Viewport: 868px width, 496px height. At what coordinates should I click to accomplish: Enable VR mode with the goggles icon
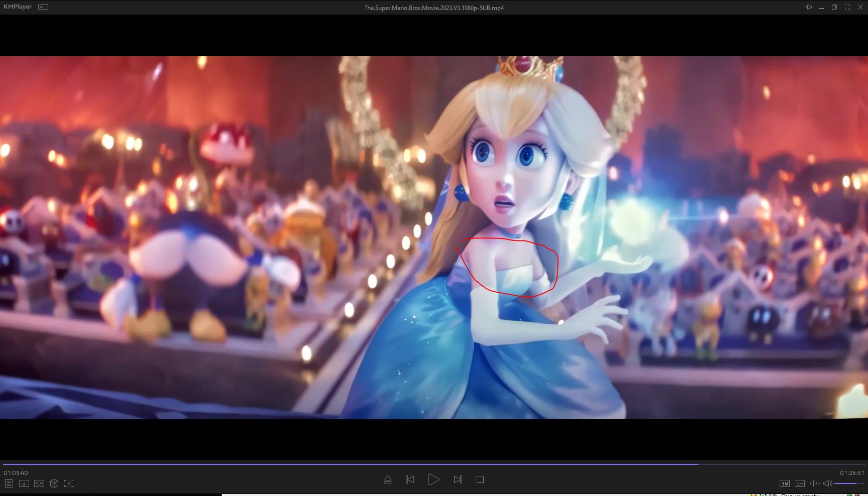[39, 483]
